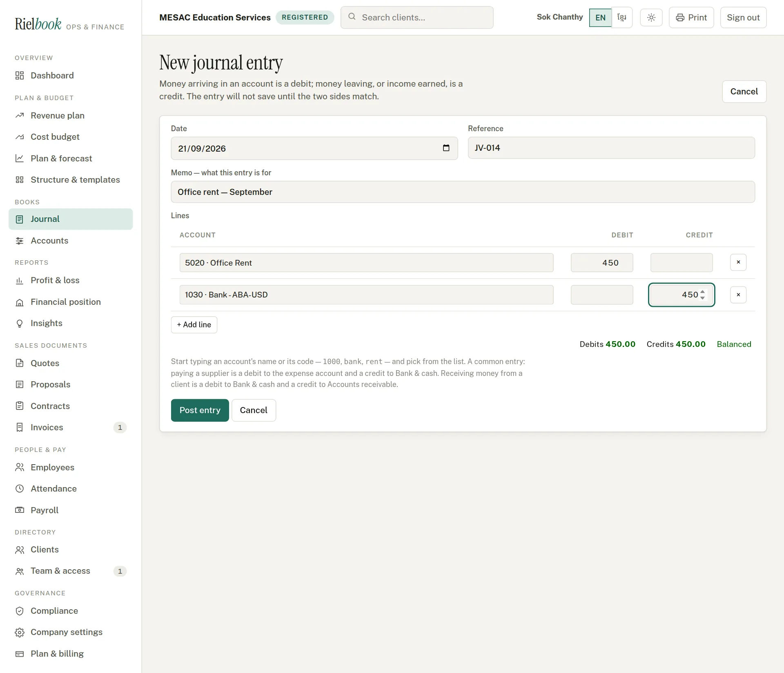This screenshot has width=784, height=673.
Task: Open Insights page
Action: pyautogui.click(x=71, y=323)
